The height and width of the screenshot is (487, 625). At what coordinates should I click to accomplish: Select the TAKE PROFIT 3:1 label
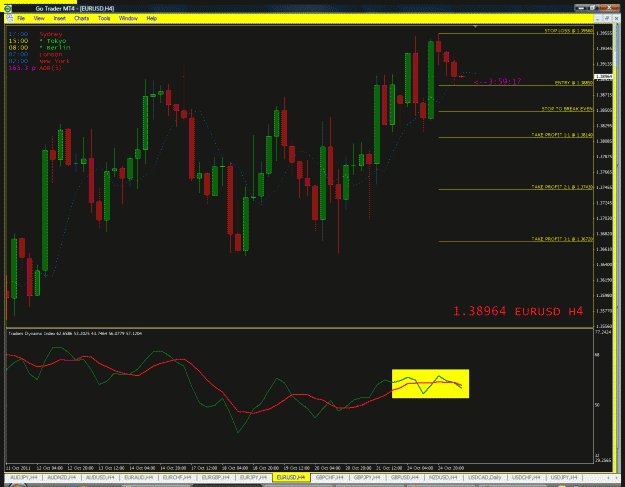(562, 239)
